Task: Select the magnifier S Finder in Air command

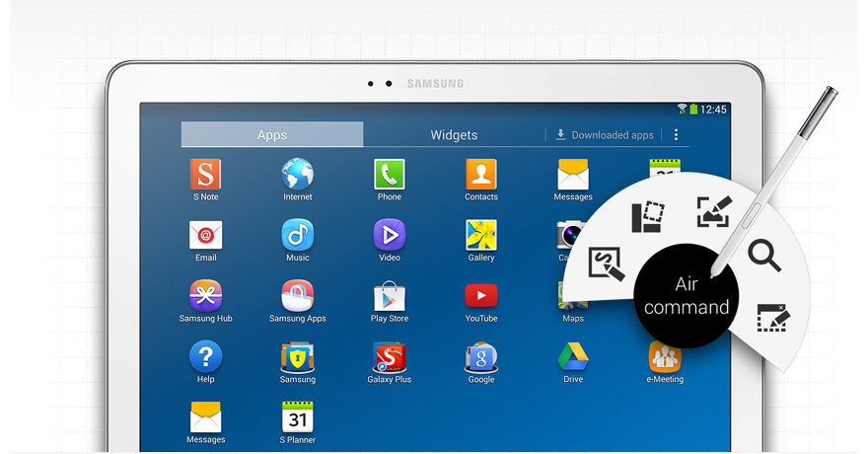Action: pos(764,257)
